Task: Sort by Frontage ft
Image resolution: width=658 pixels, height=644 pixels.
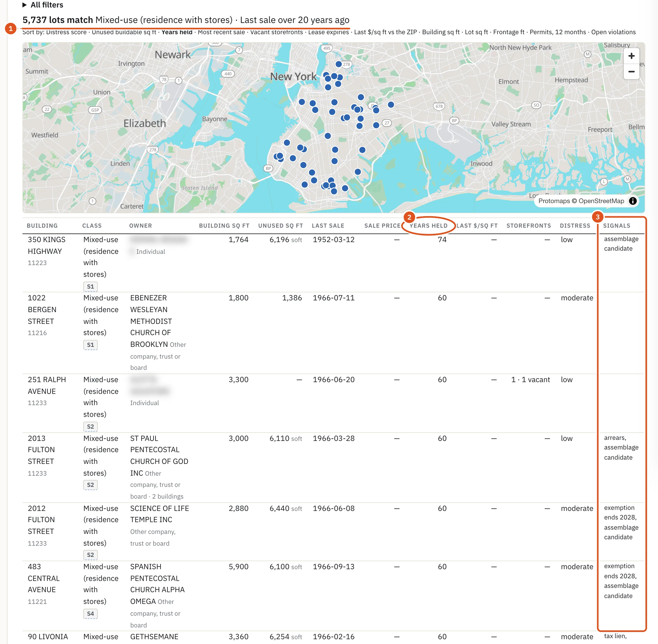Action: pyautogui.click(x=509, y=33)
